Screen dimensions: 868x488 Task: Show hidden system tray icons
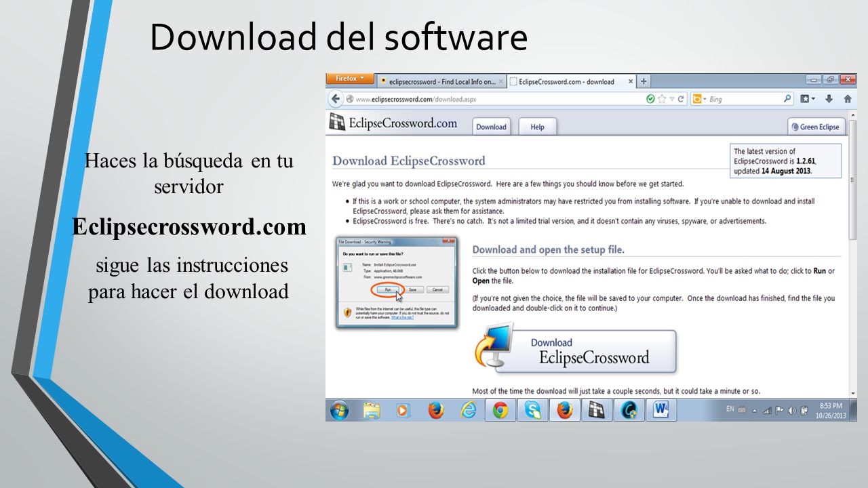pyautogui.click(x=754, y=410)
